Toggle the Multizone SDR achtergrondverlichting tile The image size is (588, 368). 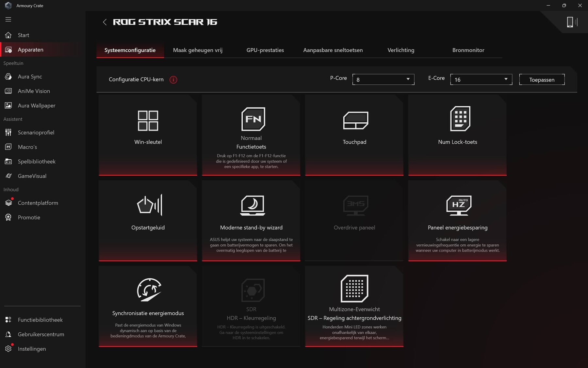coord(354,307)
